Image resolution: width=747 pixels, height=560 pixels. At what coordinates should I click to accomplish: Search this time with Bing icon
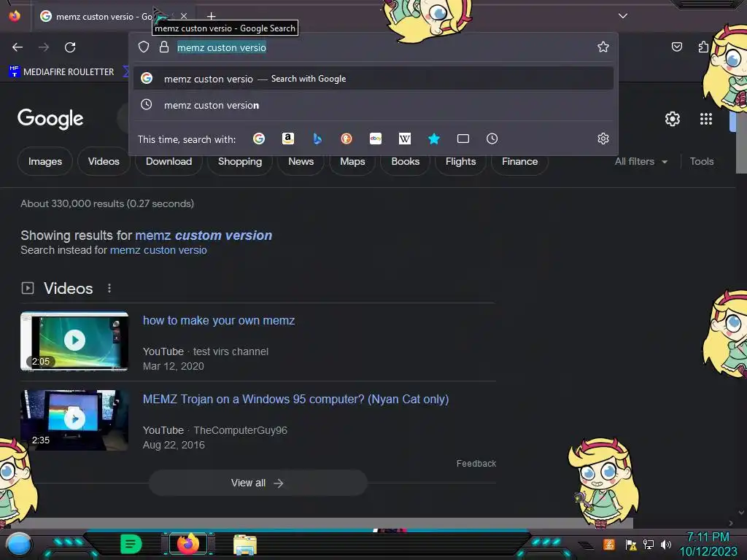(317, 139)
